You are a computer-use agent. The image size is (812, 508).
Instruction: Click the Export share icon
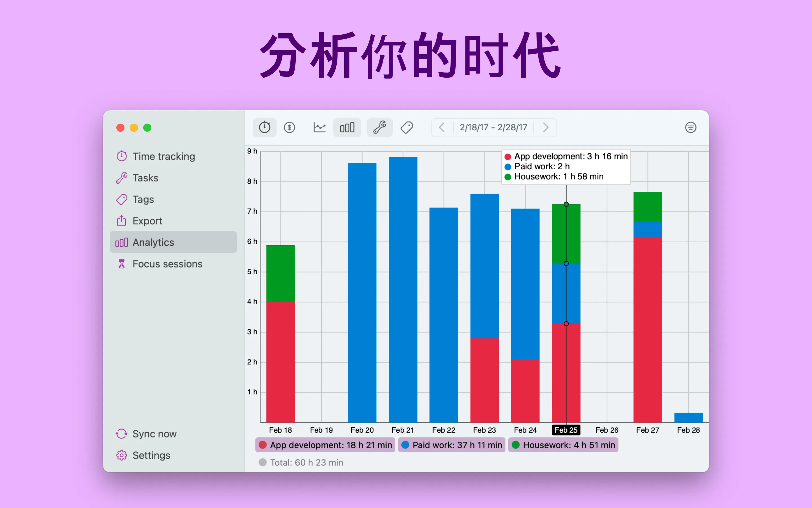[122, 220]
